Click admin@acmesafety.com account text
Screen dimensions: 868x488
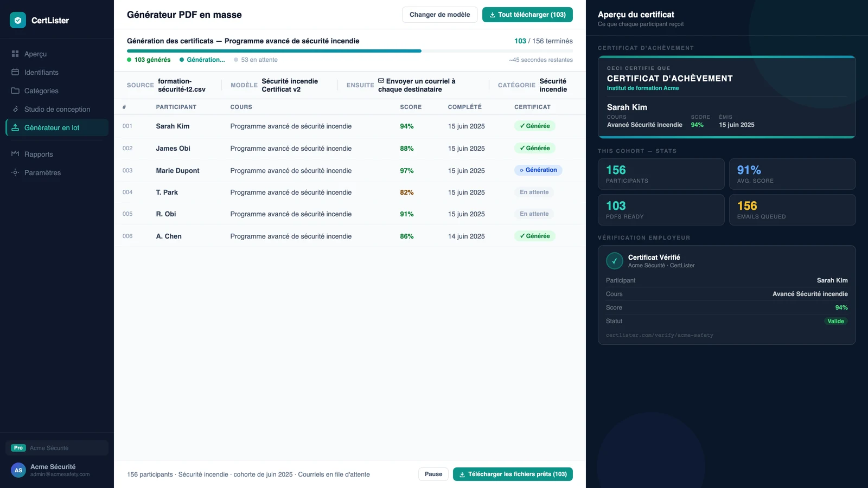60,474
